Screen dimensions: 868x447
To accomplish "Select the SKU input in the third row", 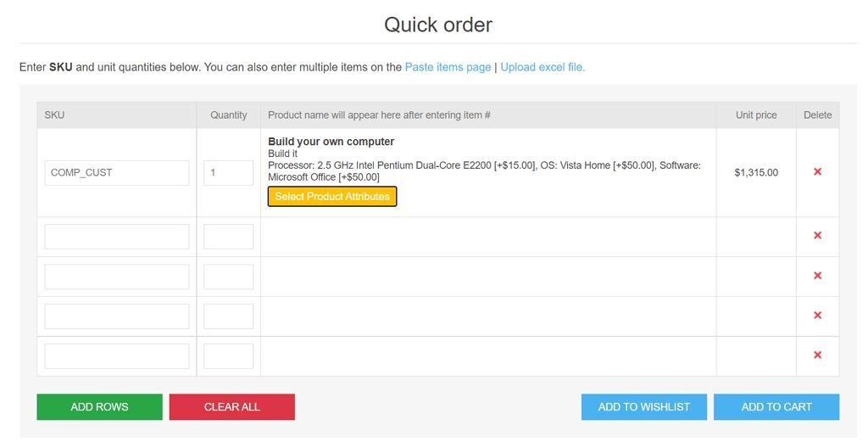I will [117, 277].
